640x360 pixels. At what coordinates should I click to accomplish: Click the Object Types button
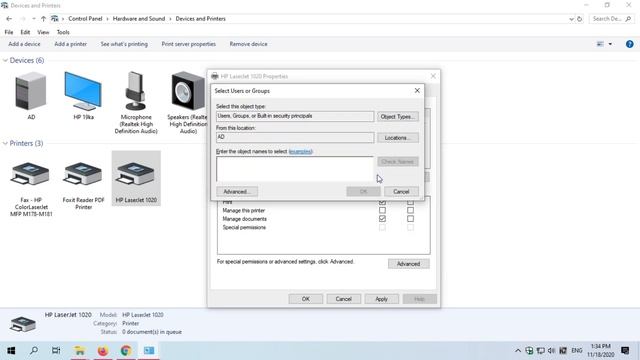tap(398, 117)
